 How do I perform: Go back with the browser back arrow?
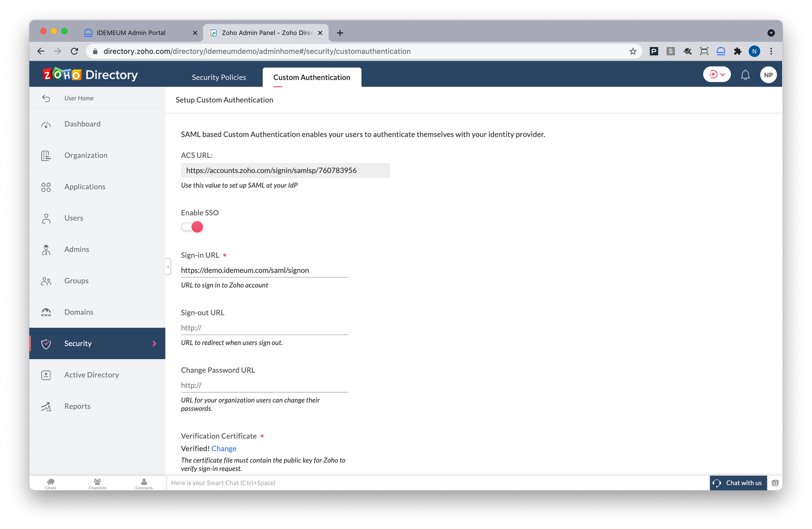41,51
